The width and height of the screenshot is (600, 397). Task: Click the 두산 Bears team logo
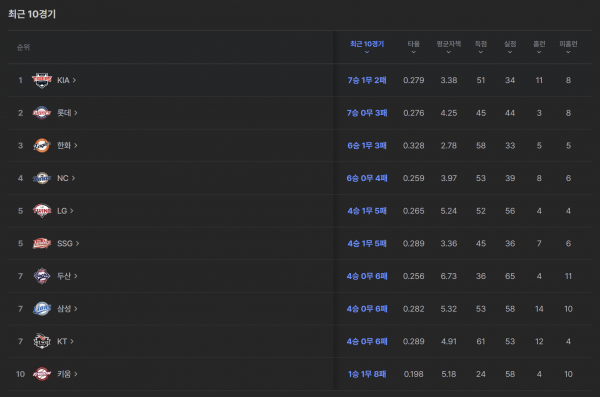(42, 276)
